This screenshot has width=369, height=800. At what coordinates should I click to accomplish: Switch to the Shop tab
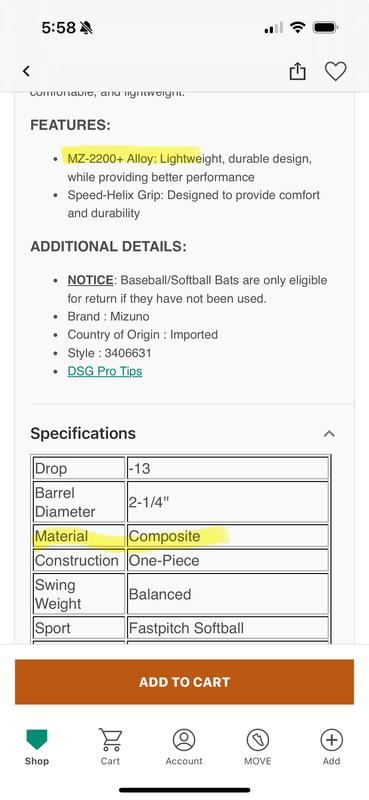[37, 747]
